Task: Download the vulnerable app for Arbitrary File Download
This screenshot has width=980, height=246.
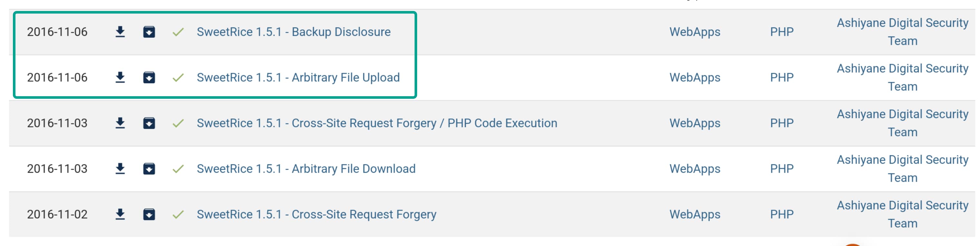Action: pyautogui.click(x=149, y=169)
